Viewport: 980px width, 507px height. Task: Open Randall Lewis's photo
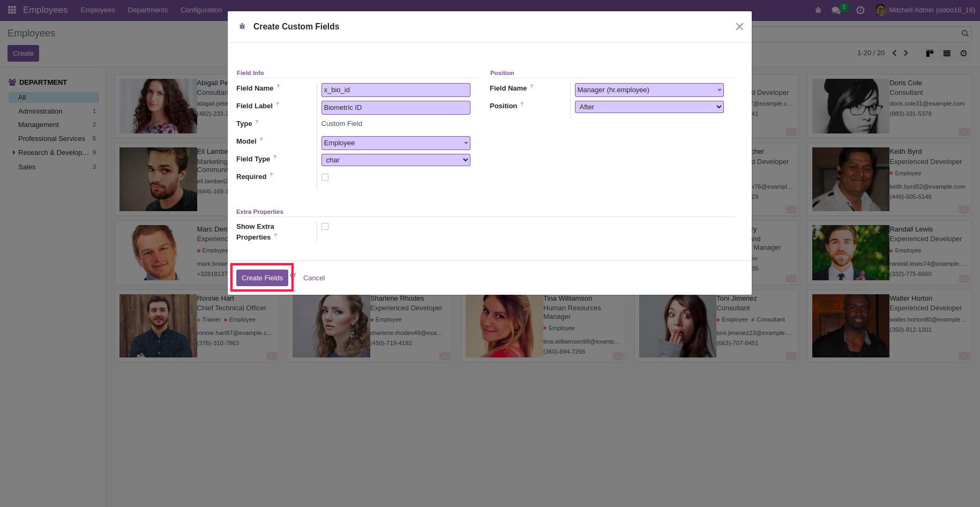click(x=850, y=252)
